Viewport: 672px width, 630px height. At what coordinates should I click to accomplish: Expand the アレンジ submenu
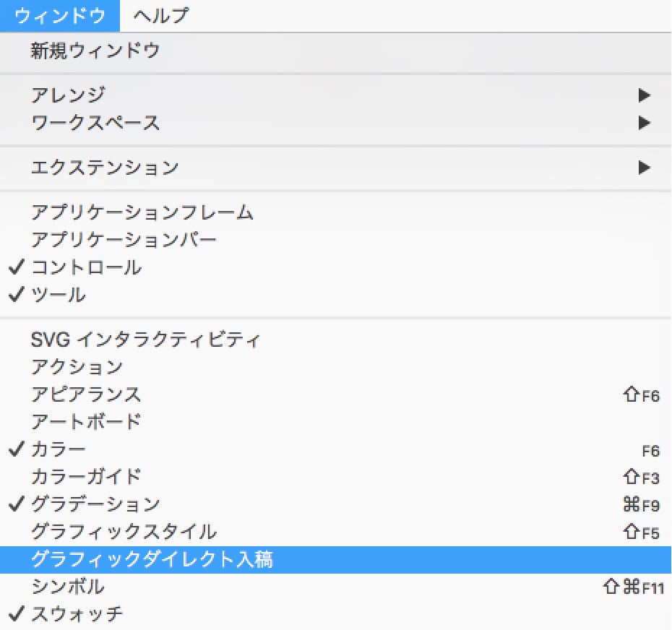click(69, 95)
